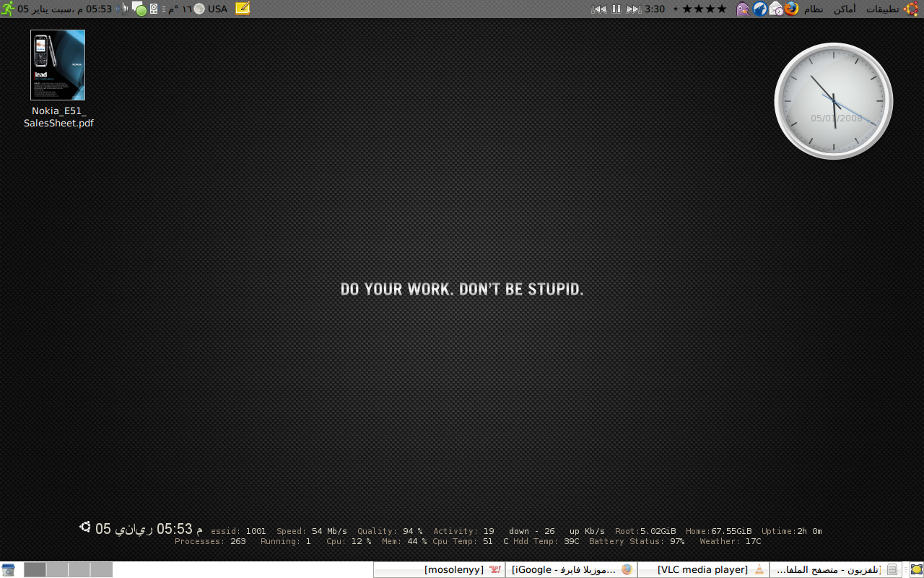Skip to the next track
Screen dimensions: 924x578
[634, 9]
